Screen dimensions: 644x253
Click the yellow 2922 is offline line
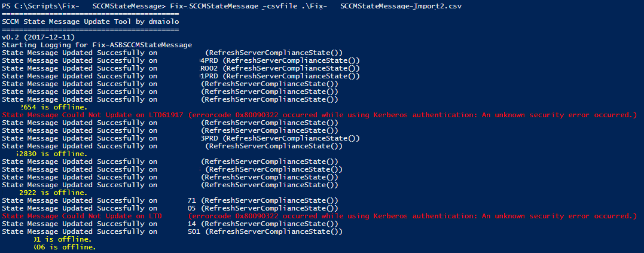[x=53, y=193]
